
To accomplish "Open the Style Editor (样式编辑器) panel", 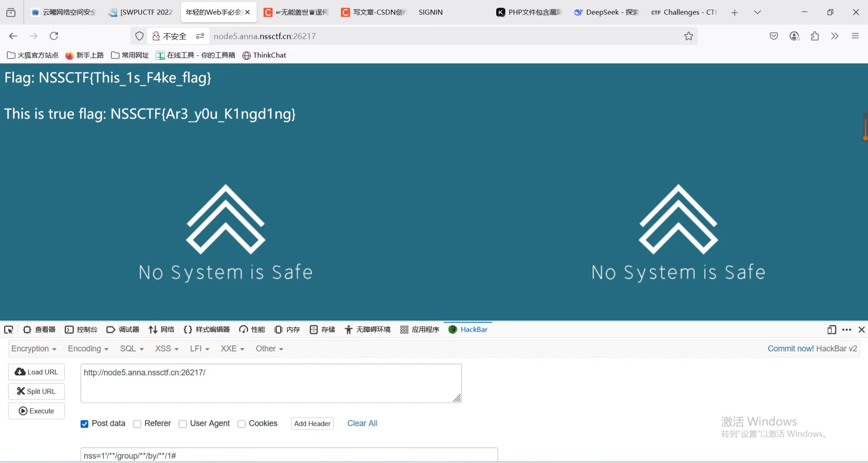I will tap(206, 329).
